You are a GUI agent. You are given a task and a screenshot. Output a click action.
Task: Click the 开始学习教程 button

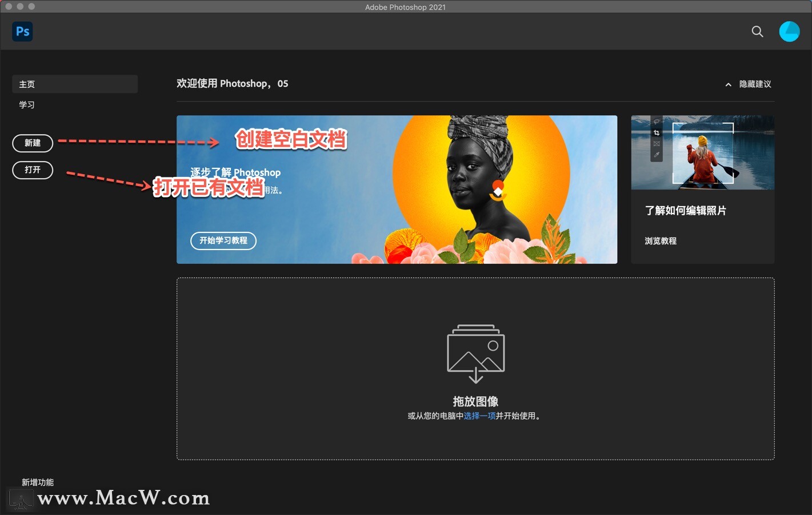(x=223, y=240)
